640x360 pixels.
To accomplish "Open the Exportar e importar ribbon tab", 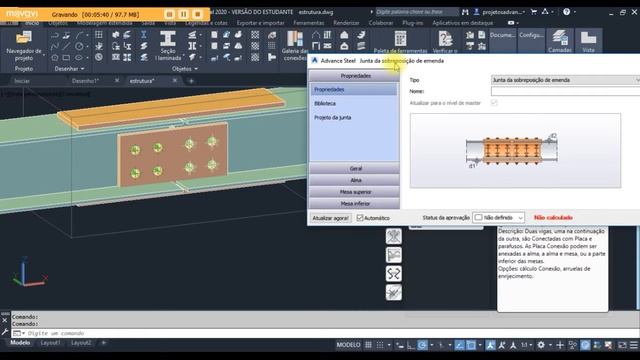I will [x=260, y=23].
